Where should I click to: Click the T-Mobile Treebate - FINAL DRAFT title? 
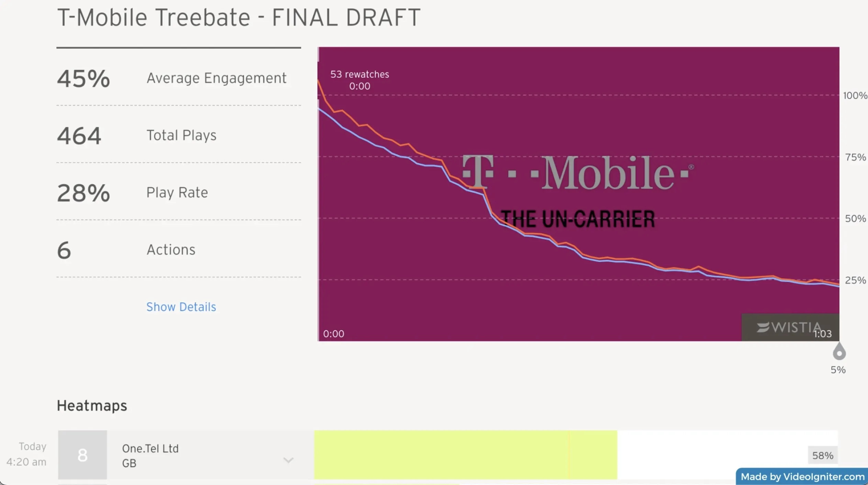coord(238,17)
